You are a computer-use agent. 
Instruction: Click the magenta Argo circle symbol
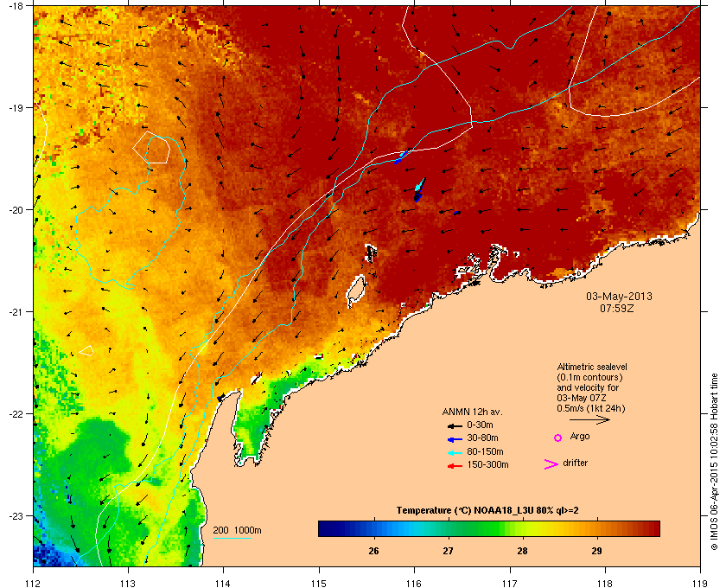558,438
